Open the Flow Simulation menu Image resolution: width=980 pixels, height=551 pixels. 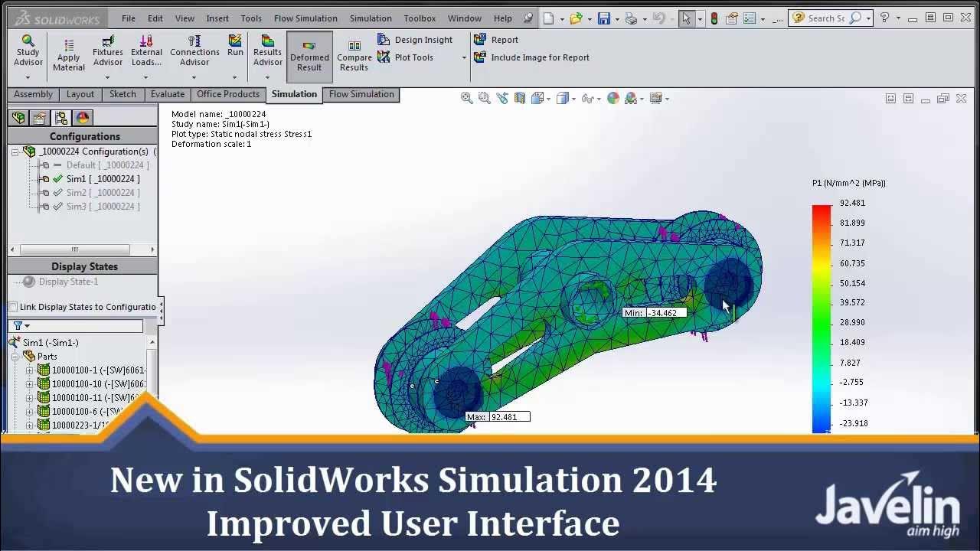point(305,18)
